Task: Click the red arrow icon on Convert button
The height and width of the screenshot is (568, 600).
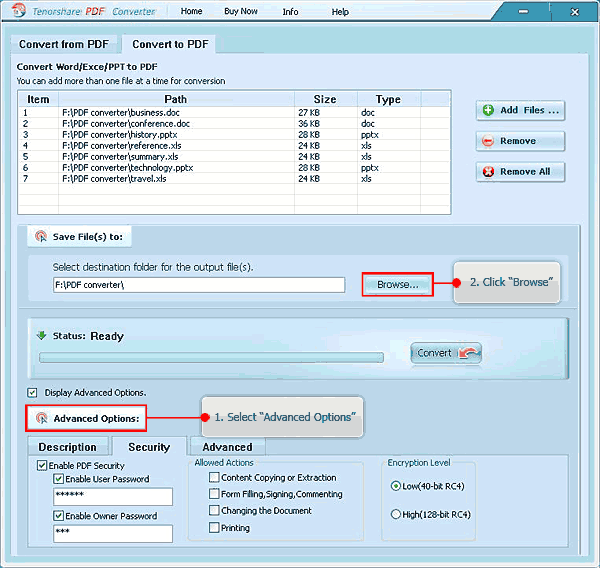Action: tap(469, 353)
